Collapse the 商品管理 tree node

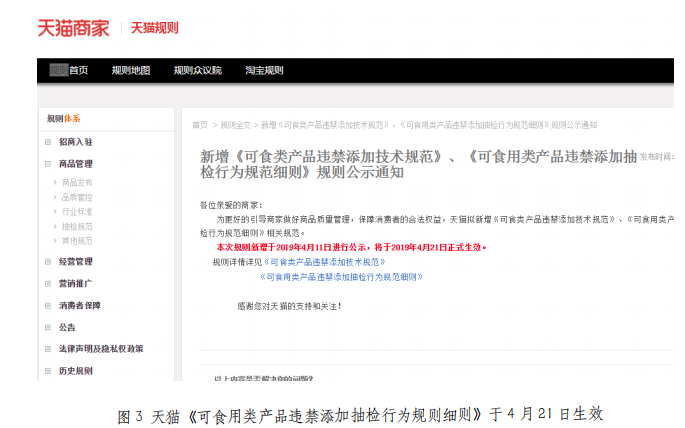pyautogui.click(x=48, y=164)
